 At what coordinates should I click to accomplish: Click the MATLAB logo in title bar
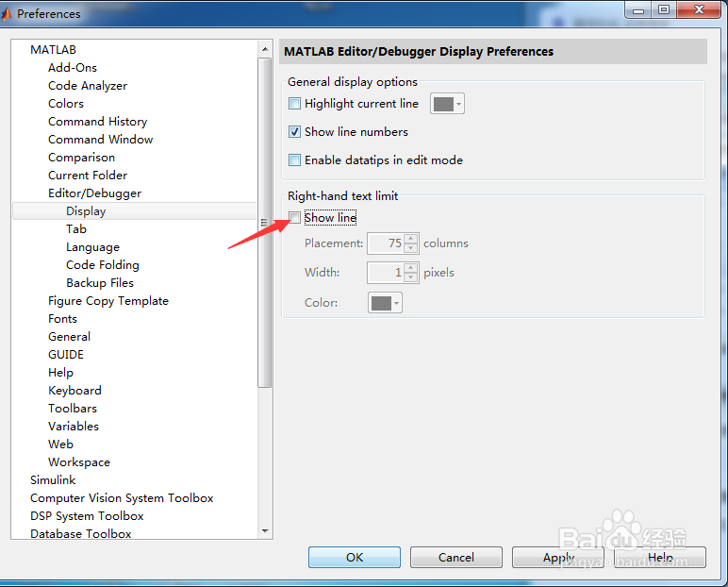[x=6, y=14]
